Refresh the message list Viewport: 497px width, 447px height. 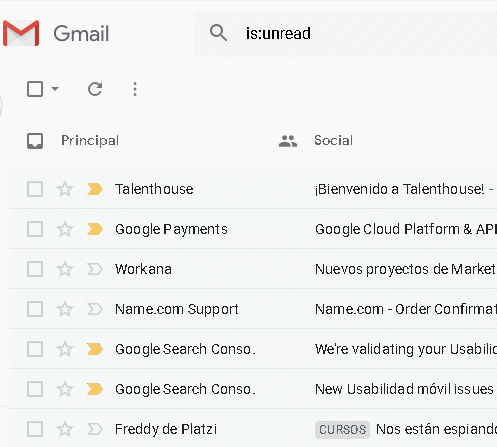(95, 89)
